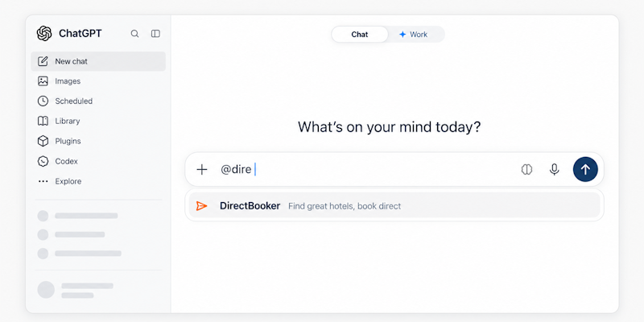Start voice input with microphone icon
644x322 pixels.
(x=555, y=170)
